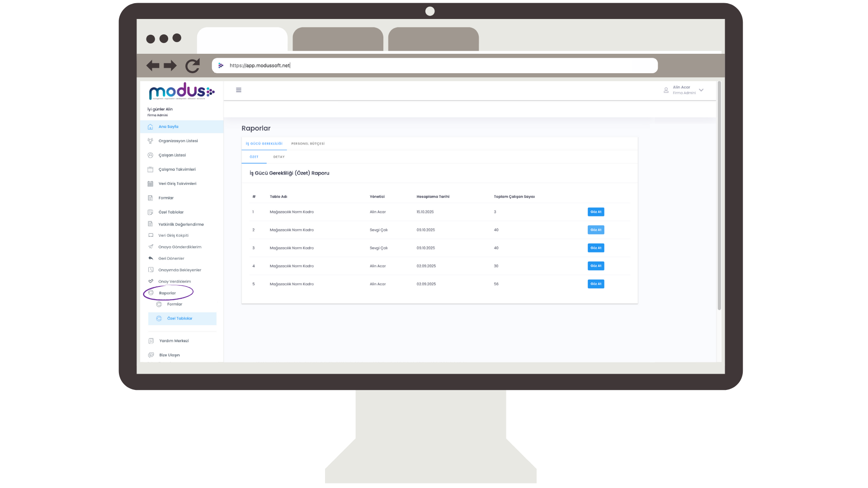Expand the Alin Acar user dropdown
The height and width of the screenshot is (488, 868).
(701, 90)
